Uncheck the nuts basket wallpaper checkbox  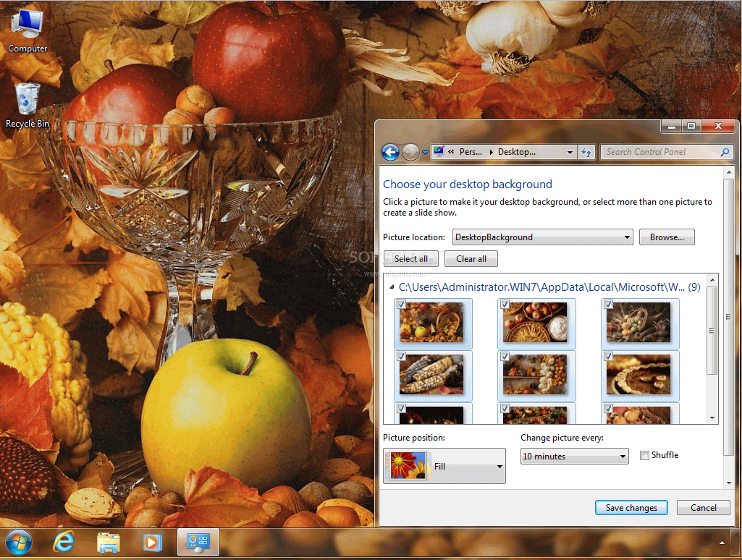pos(609,304)
